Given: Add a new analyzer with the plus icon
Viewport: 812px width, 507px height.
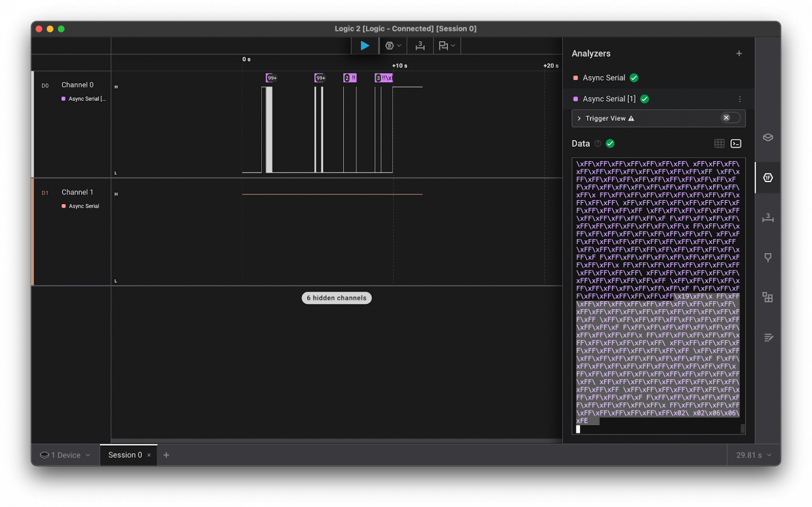Looking at the screenshot, I should click(x=739, y=53).
